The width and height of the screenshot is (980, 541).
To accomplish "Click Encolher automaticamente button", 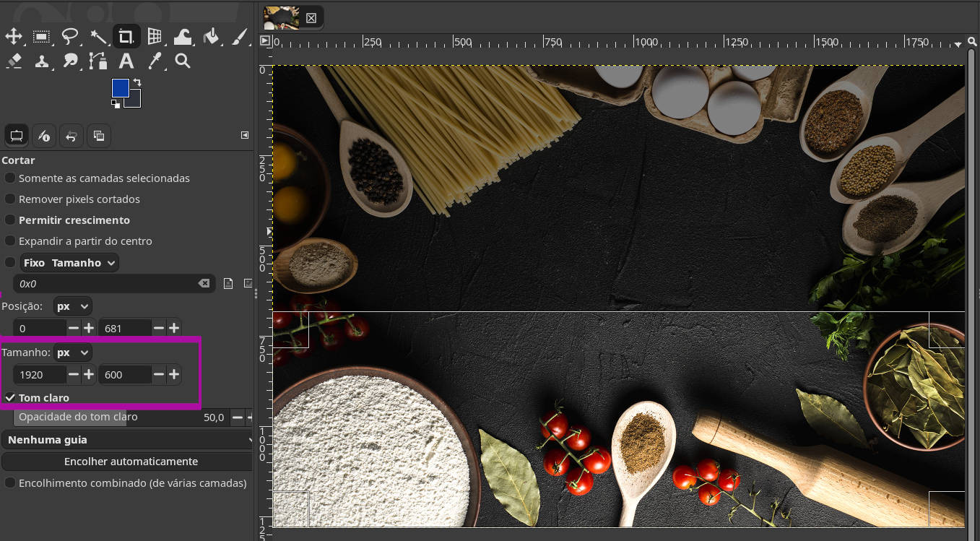I will 131,461.
